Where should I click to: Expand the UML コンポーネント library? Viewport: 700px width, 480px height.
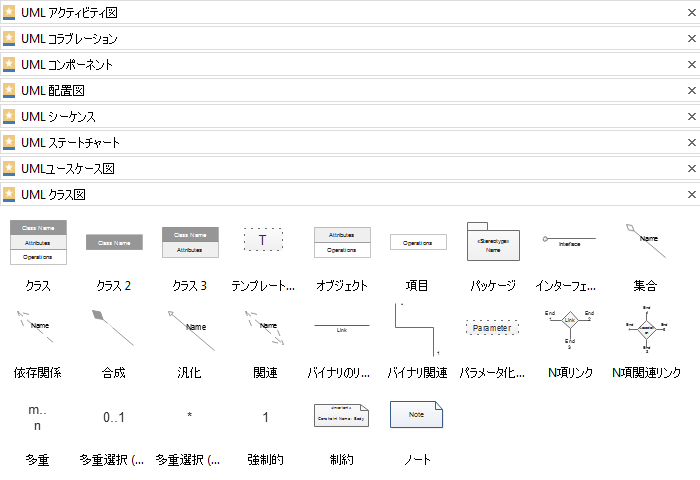[x=350, y=64]
